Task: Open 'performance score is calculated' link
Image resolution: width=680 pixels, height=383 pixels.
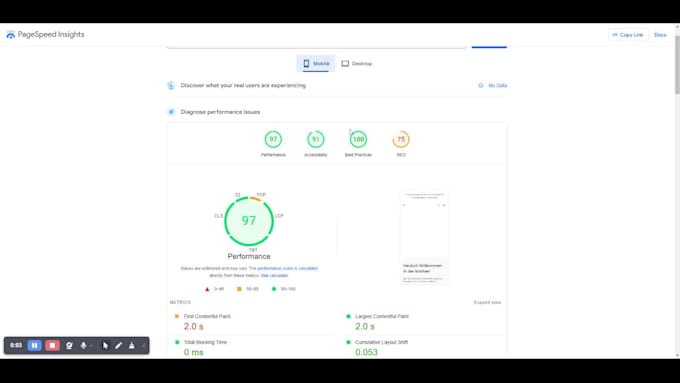Action: (x=288, y=268)
